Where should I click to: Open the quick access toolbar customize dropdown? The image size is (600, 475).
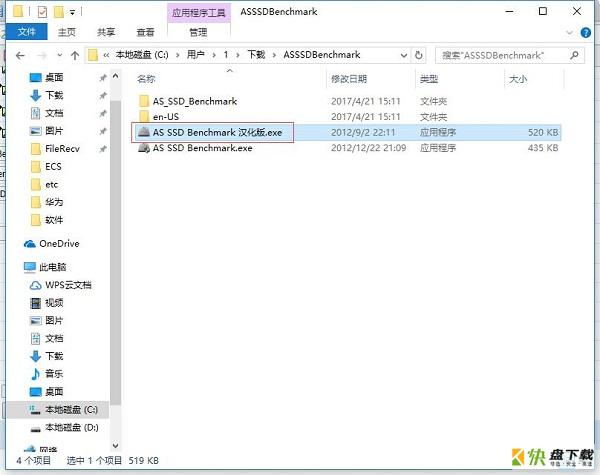[x=72, y=13]
